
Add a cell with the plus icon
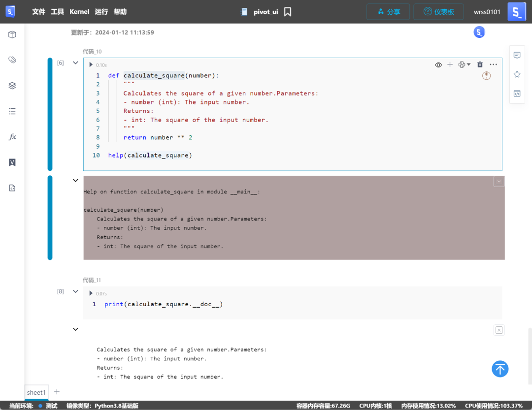click(450, 64)
